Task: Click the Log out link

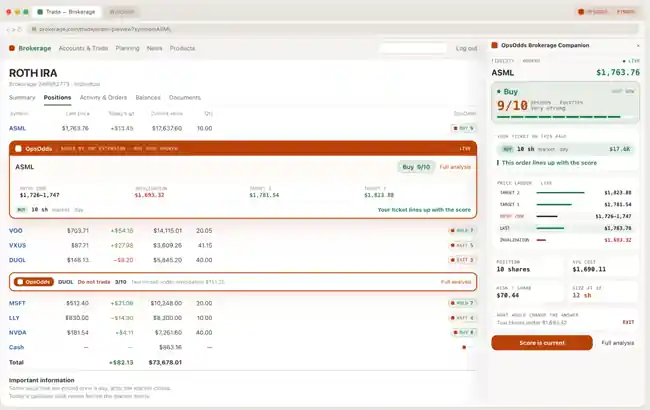Action: [466, 48]
